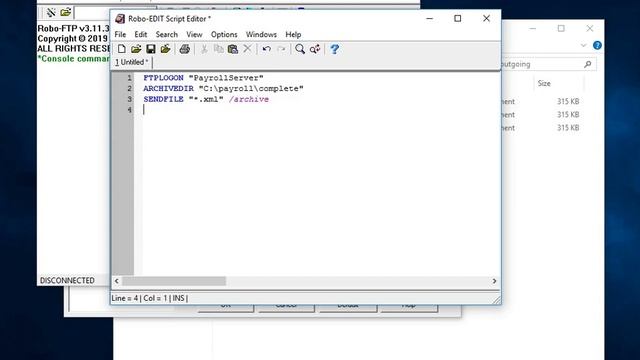Maximize the Robo-EDIT Script Editor window

[x=458, y=18]
